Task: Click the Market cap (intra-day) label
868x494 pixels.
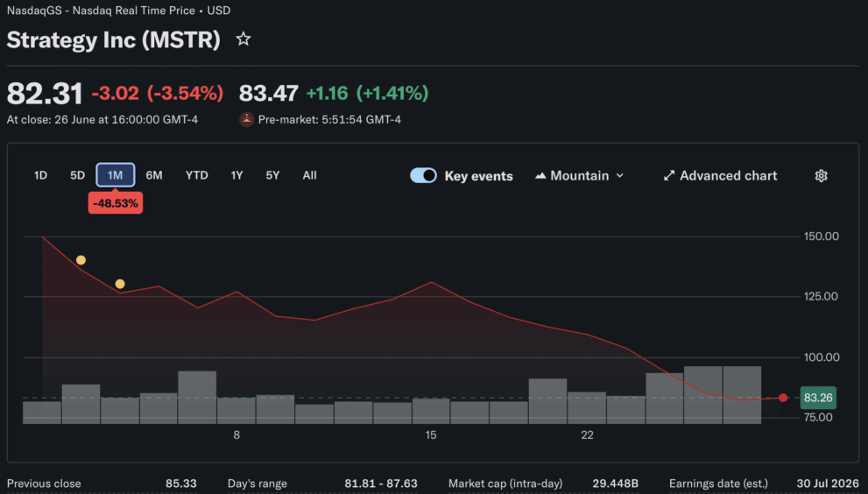Action: 505,483
